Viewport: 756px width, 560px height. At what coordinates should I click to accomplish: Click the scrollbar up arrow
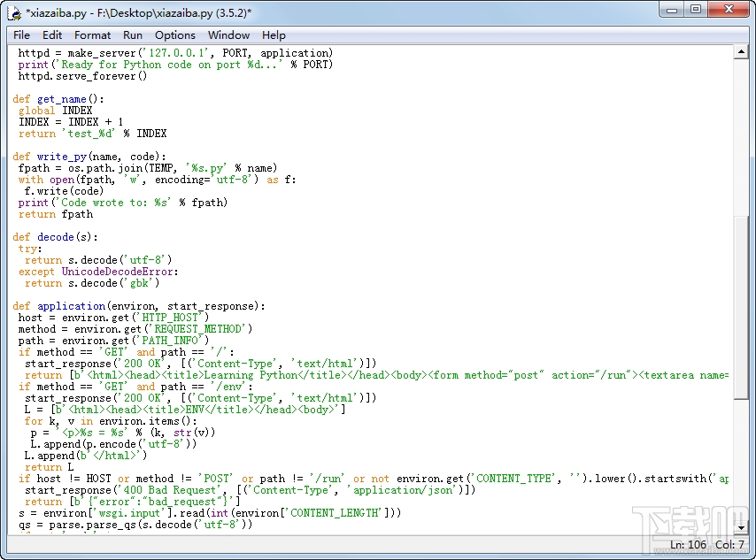(x=744, y=51)
